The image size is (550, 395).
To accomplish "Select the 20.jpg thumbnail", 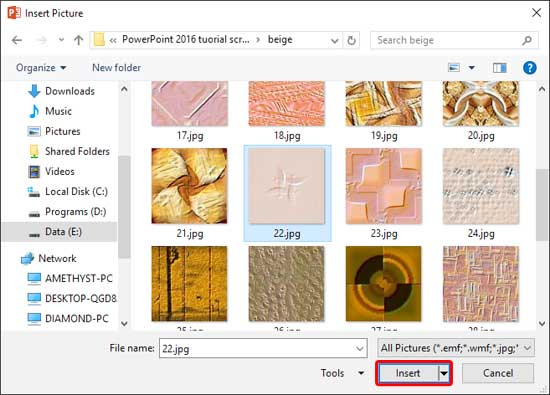I will coord(481,103).
